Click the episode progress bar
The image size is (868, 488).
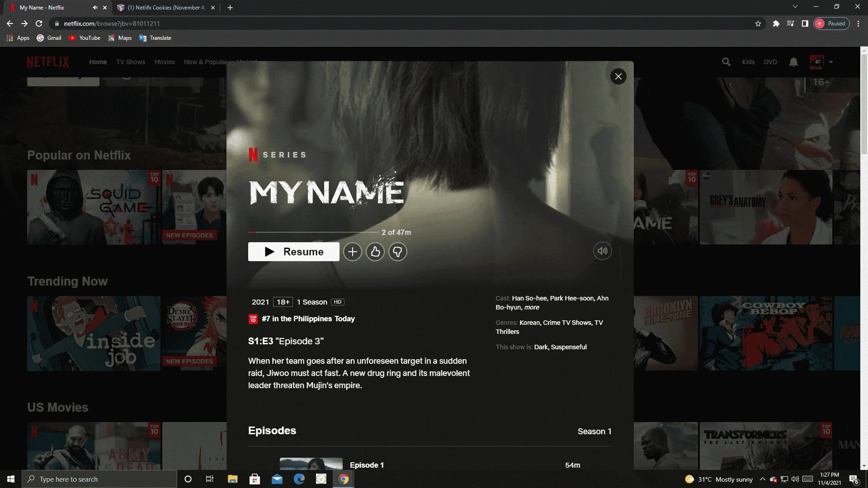pyautogui.click(x=313, y=232)
